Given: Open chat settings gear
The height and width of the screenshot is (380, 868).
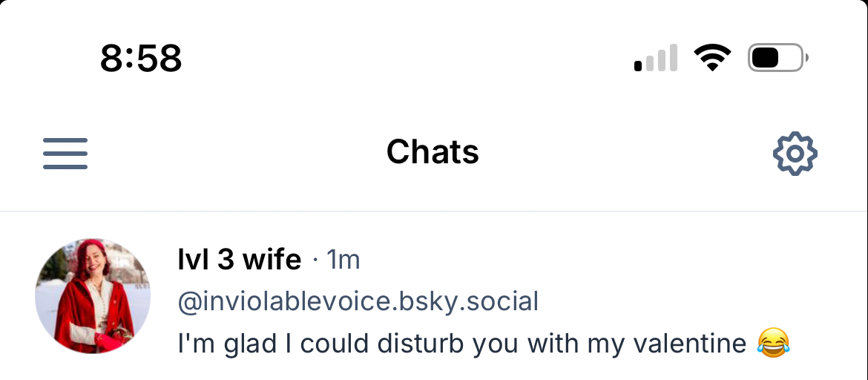Looking at the screenshot, I should click(795, 154).
